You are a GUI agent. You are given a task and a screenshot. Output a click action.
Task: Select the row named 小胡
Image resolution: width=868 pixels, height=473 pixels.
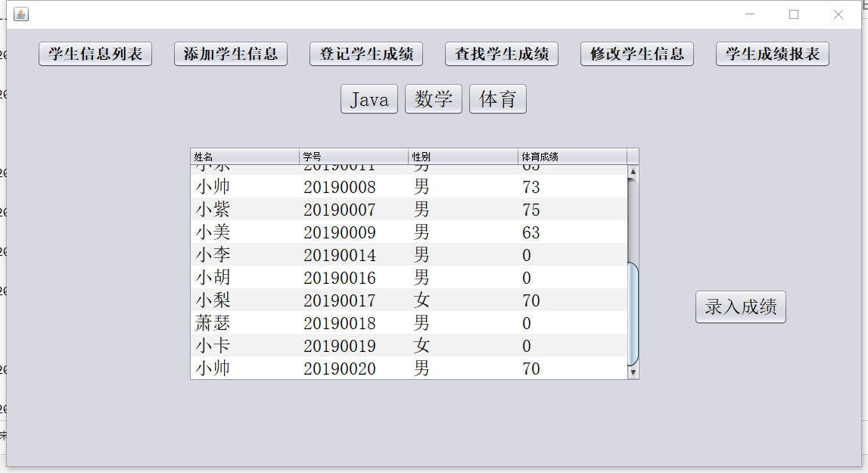tap(409, 278)
